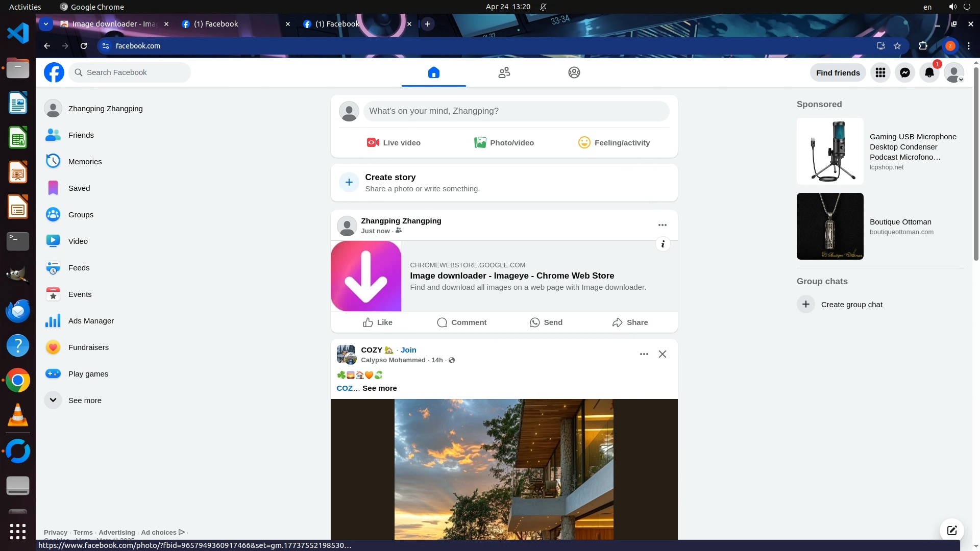Click Join link on COZY group post
Viewport: 980px width, 551px height.
click(x=408, y=350)
